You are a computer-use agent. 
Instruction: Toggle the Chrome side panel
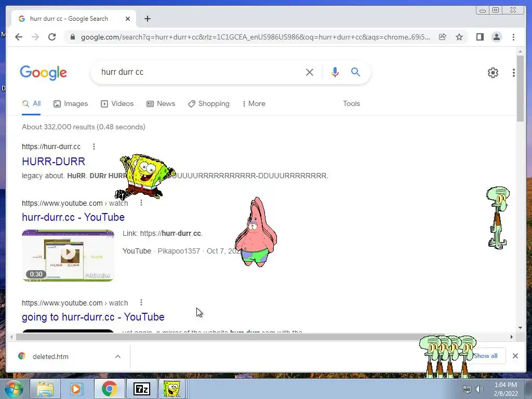pyautogui.click(x=480, y=37)
